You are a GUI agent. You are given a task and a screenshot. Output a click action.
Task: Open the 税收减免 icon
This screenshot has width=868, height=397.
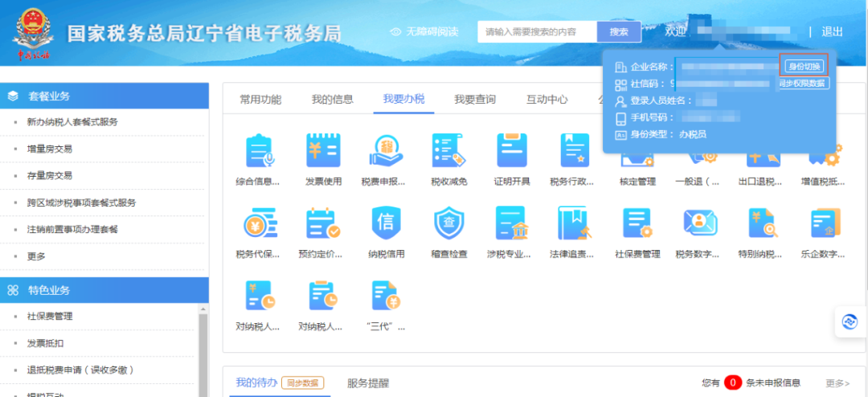tap(449, 150)
